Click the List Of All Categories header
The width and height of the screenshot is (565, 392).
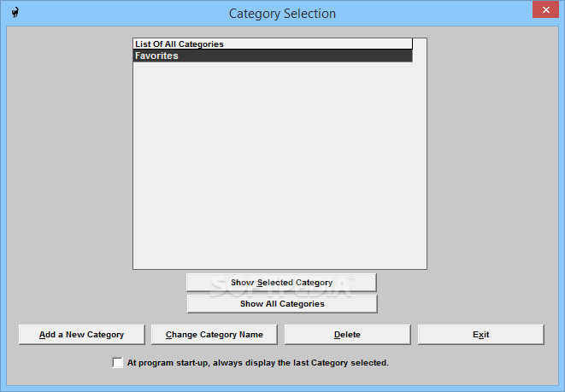(x=273, y=44)
